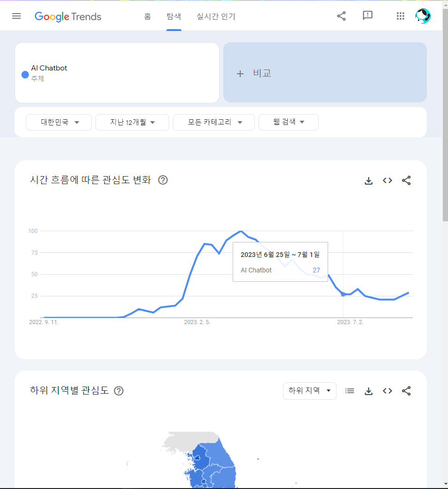Open embed code for the region map
Screen dimensions: 448x489
click(x=387, y=391)
